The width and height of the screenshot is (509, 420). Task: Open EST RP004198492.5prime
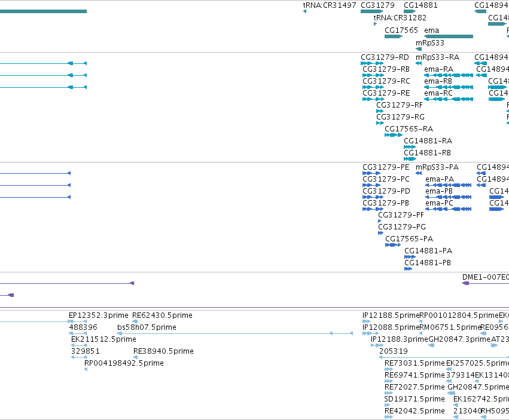[x=124, y=363]
